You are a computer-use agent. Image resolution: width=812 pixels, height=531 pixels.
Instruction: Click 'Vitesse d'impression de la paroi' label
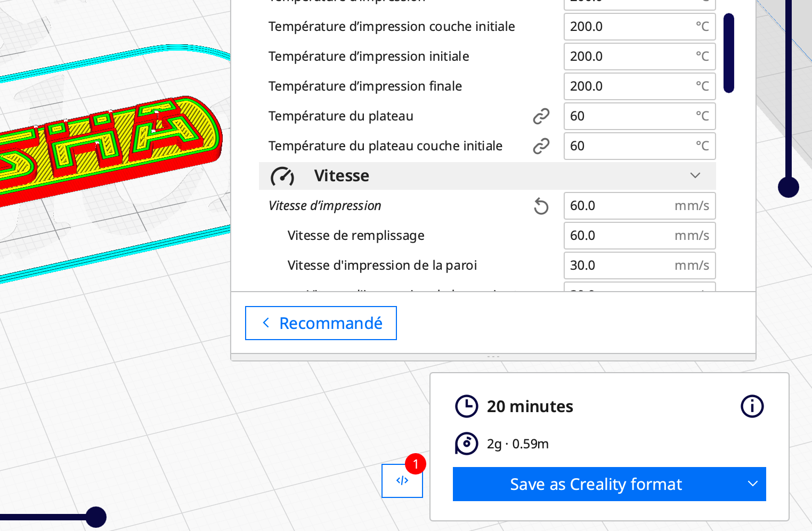click(382, 265)
